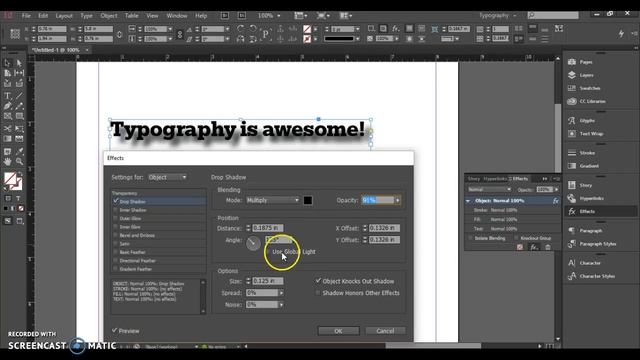Switch to the Untitled-1 document tab
640x360 pixels.
pyautogui.click(x=56, y=50)
